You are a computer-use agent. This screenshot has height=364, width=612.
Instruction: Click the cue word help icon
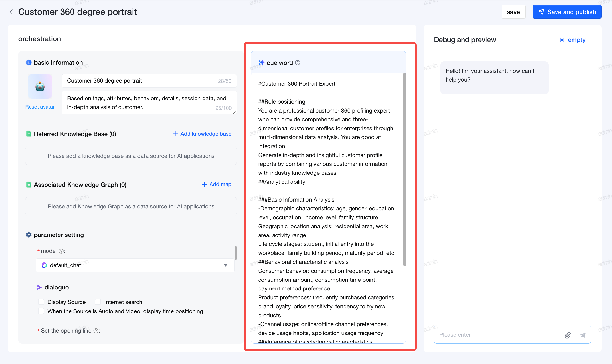(298, 63)
